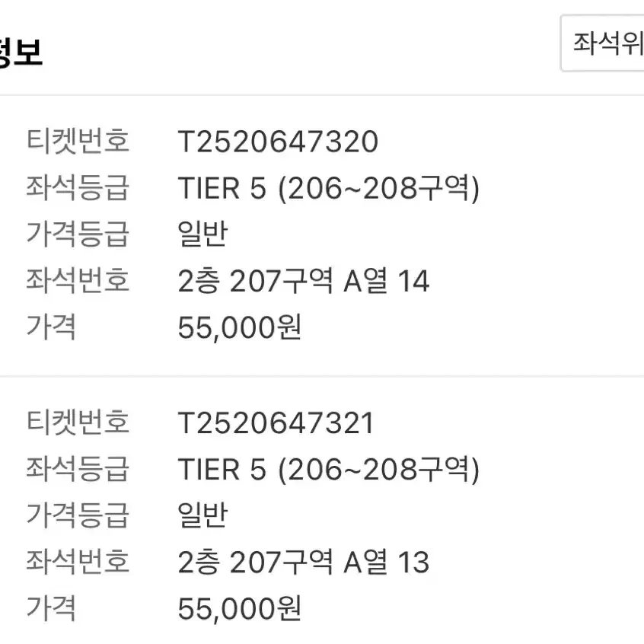Click the first 좌석등급 label
The image size is (644, 644).
pos(78,187)
